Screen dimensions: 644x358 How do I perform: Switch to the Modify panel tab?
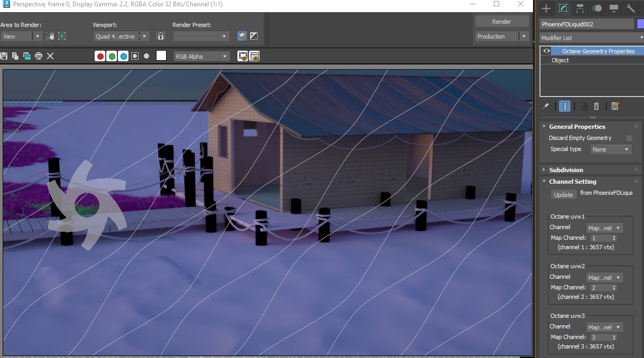pos(563,8)
